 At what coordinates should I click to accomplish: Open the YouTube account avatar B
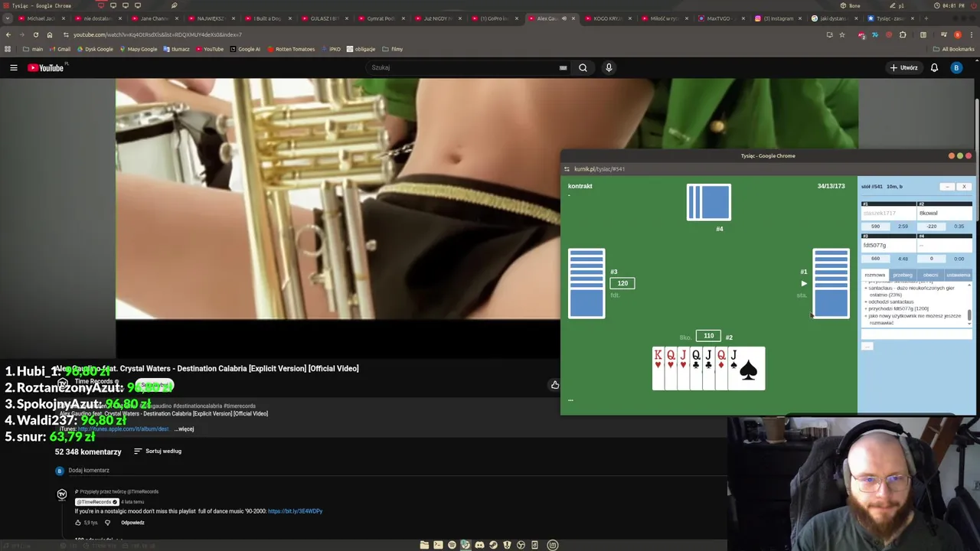tap(956, 67)
